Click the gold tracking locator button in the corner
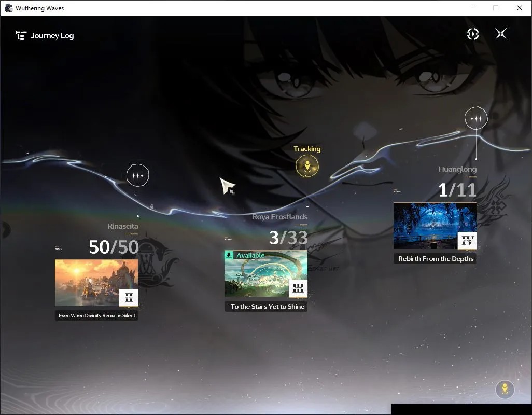Viewport: 532px width, 415px height. (505, 389)
